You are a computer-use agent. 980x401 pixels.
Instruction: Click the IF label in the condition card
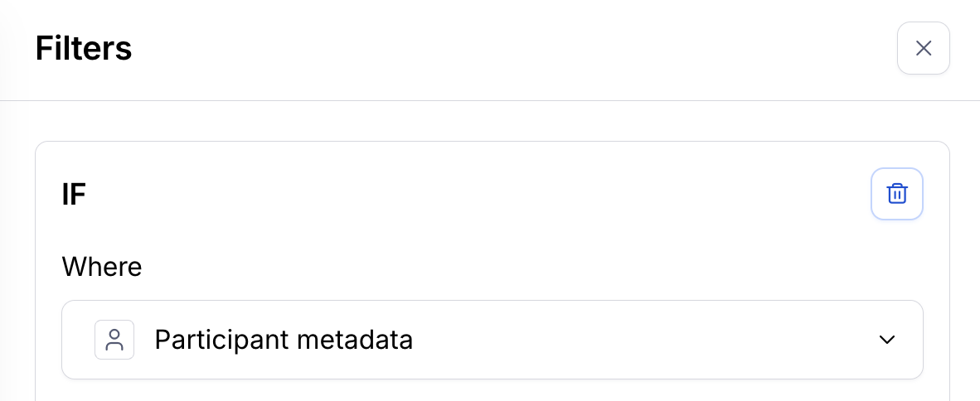point(74,195)
